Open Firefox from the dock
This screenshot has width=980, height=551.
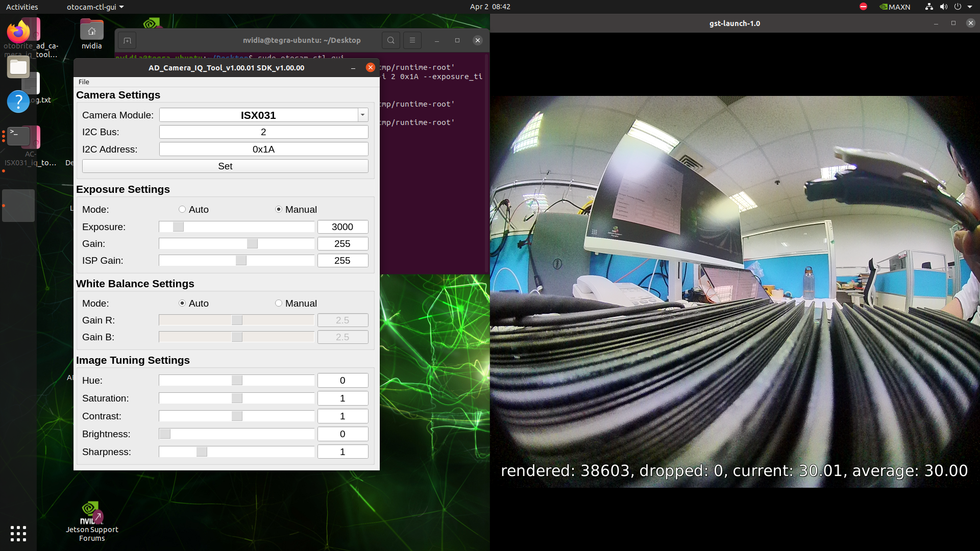[18, 32]
